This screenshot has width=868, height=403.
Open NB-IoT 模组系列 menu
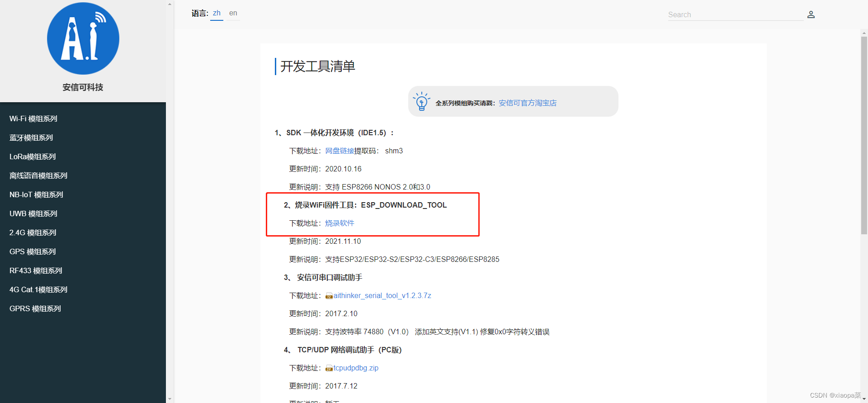point(36,194)
